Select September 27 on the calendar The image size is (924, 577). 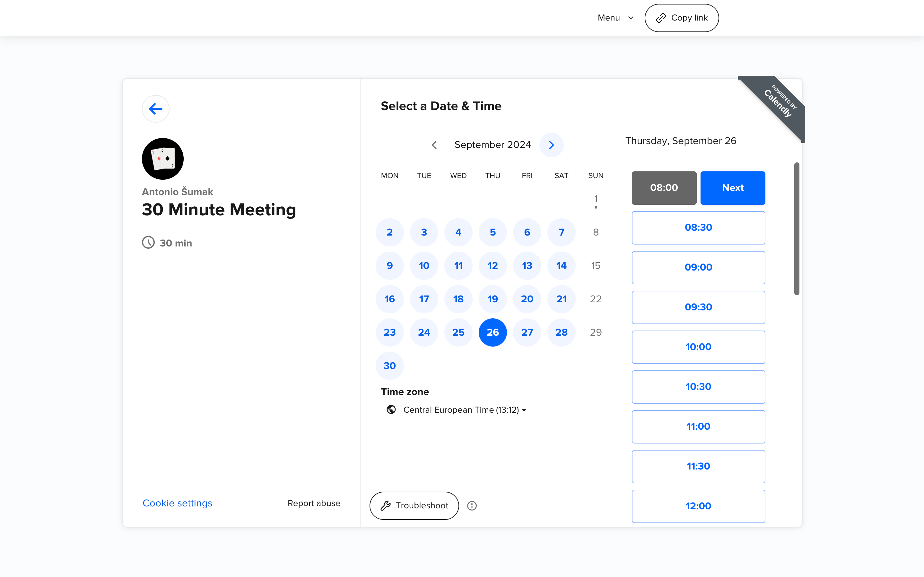click(x=527, y=332)
